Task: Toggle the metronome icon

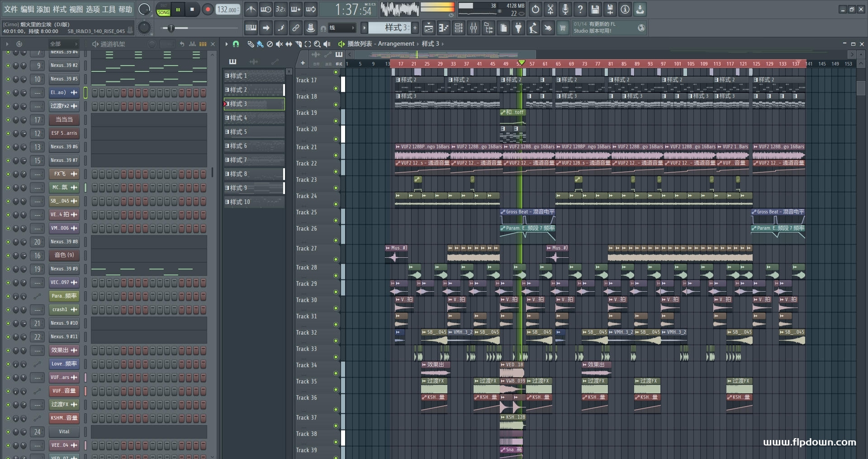Action: point(251,9)
